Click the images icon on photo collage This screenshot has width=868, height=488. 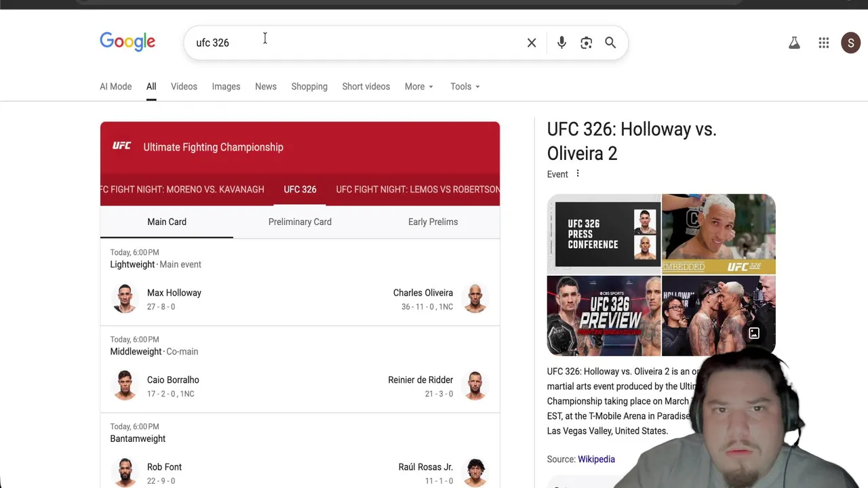pos(754,333)
